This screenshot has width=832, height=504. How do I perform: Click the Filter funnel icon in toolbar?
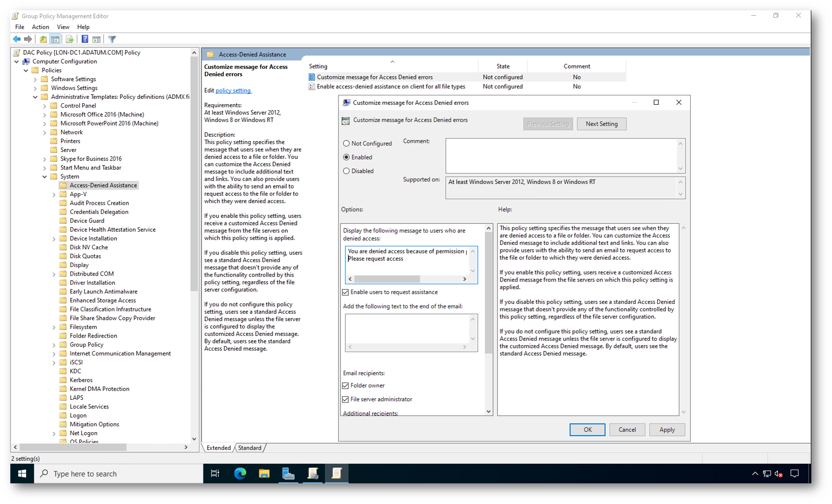coord(112,39)
